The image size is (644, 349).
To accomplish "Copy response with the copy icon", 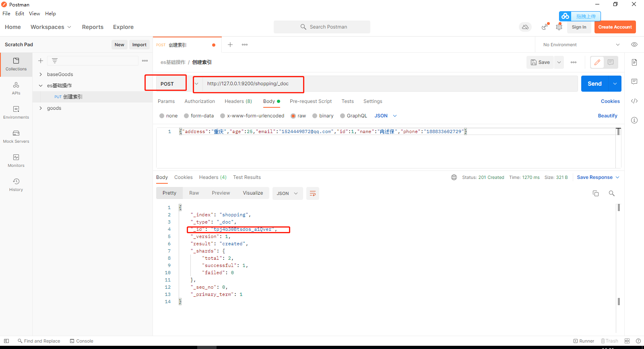I will point(596,193).
